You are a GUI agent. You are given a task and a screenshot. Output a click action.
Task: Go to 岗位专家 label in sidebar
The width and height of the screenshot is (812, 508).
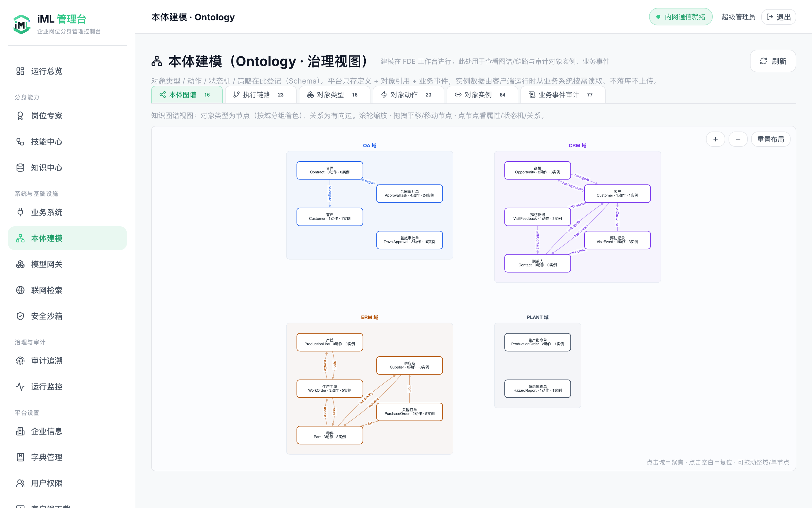coord(47,116)
